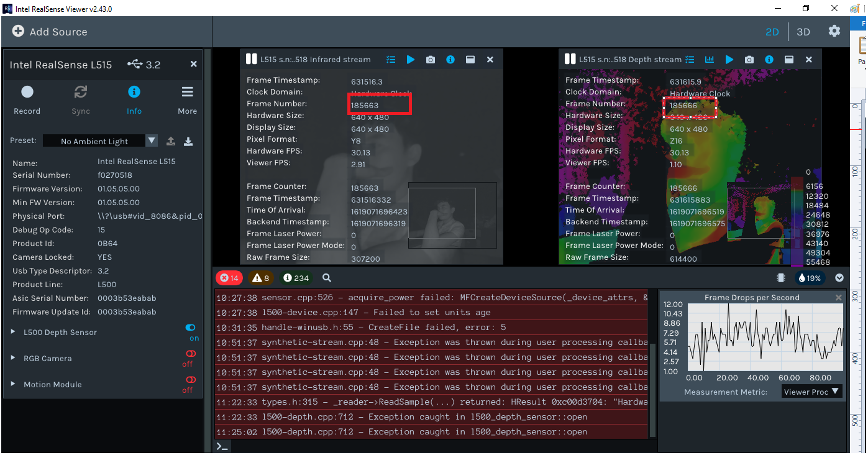Take a snapshot of the Infrared stream
Screen dimensions: 868x455
(430, 59)
